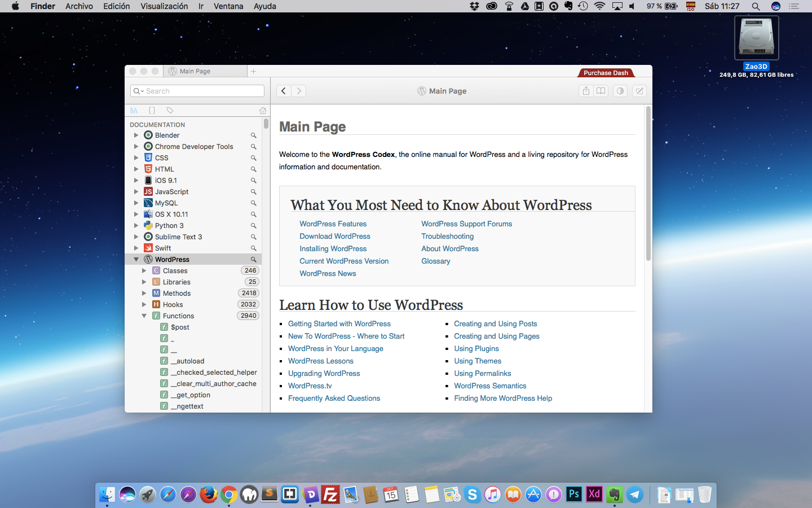Click the magnifier next to Python 3
Image resolution: width=812 pixels, height=508 pixels.
[253, 226]
